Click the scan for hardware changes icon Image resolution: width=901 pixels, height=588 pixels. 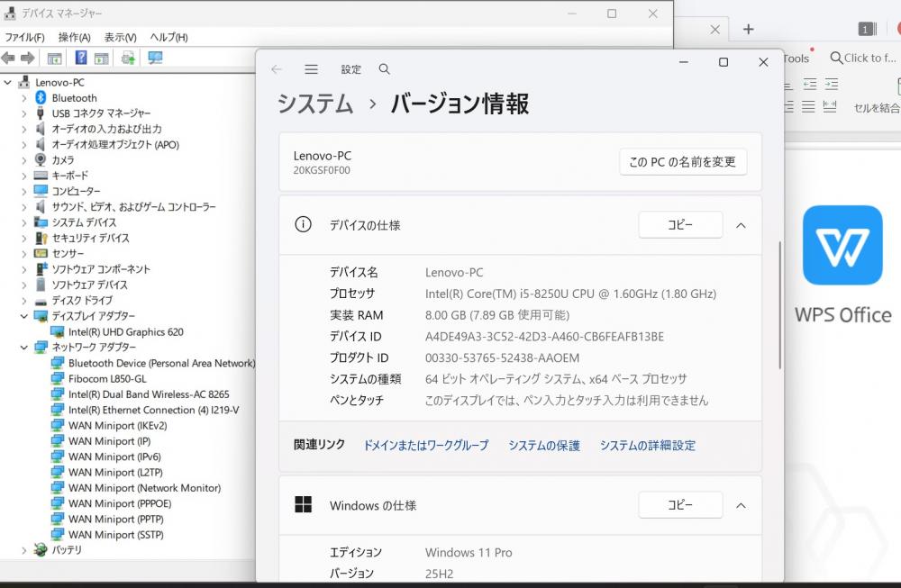coord(155,59)
